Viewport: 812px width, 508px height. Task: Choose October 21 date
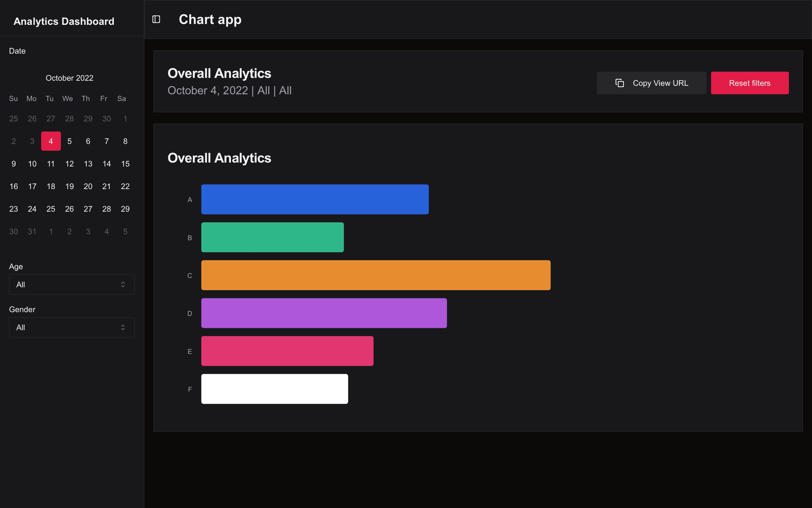(107, 186)
